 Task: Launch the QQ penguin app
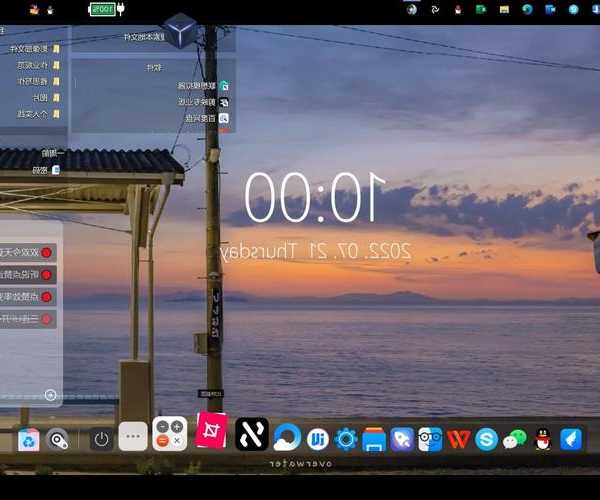tap(543, 438)
